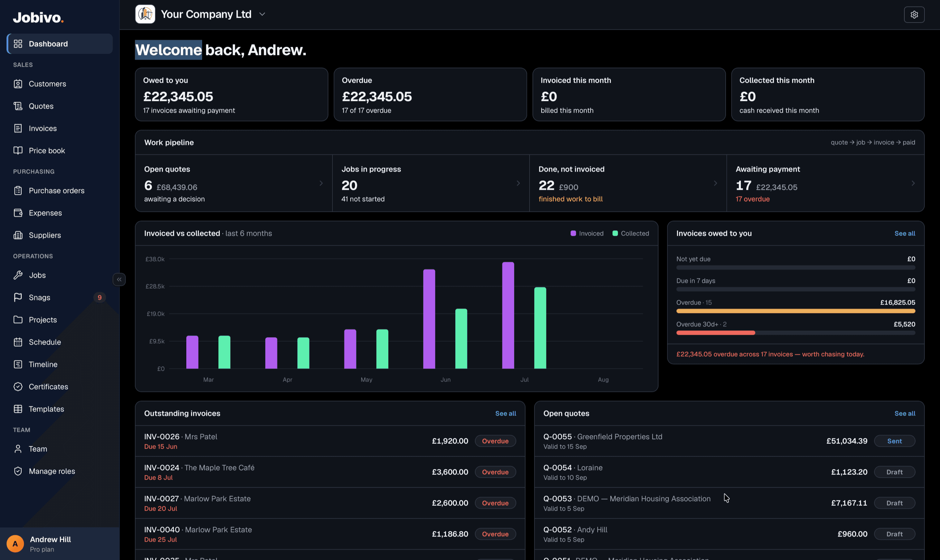940x560 pixels.
Task: Click the orange Overdue 15 progress bar
Action: click(795, 311)
